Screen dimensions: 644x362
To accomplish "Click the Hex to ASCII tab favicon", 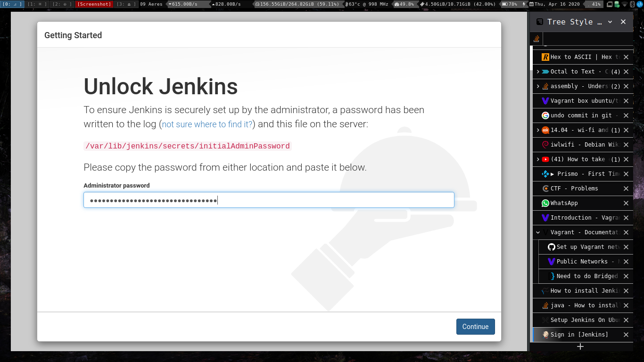I will click(545, 57).
